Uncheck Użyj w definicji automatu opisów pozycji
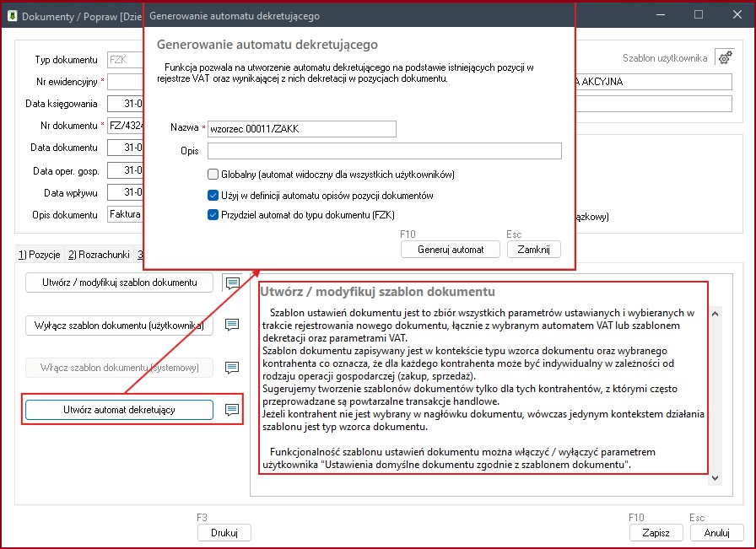This screenshot has width=756, height=549. 213,195
